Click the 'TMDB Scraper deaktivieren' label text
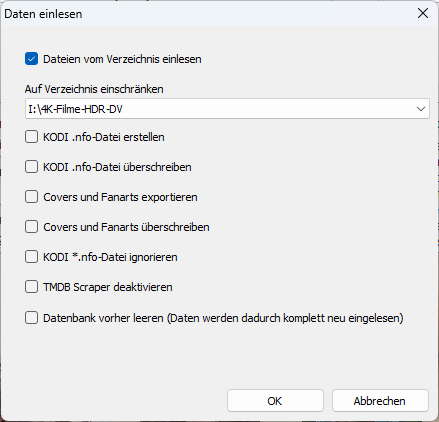 (x=108, y=287)
